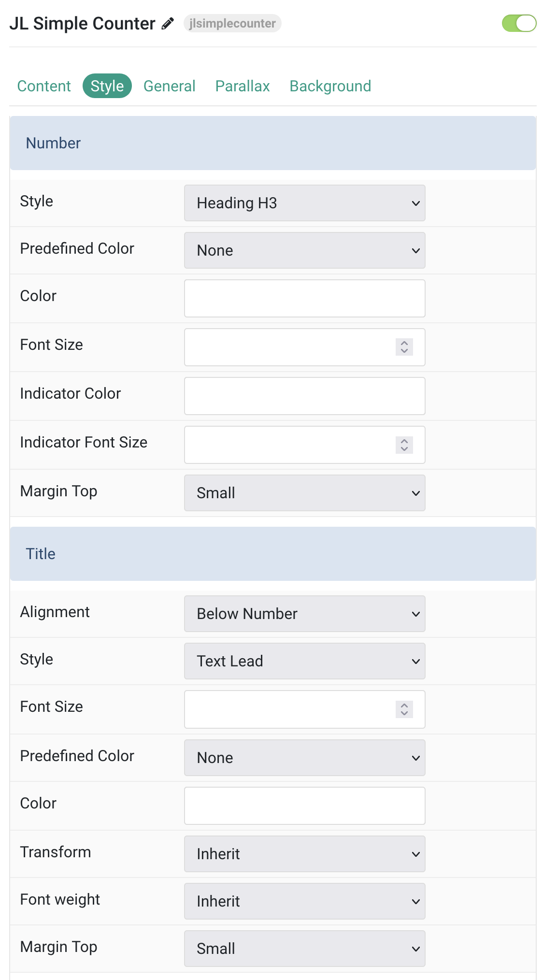This screenshot has width=543, height=980.
Task: Click the Title Color picker field
Action: tap(305, 806)
